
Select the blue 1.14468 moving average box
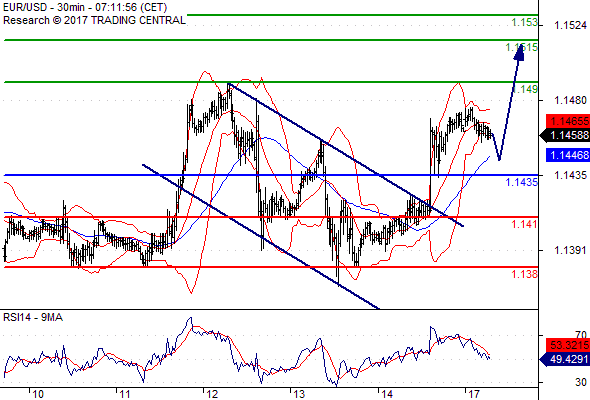tap(568, 155)
